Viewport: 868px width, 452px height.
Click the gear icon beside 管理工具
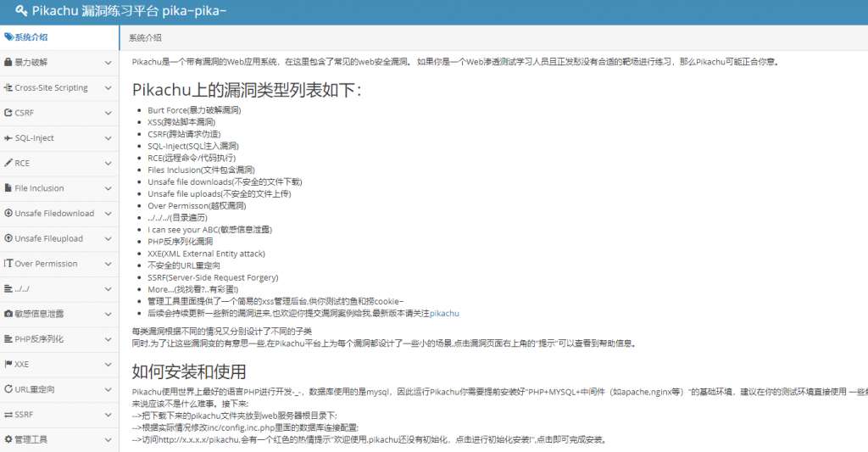[x=8, y=439]
